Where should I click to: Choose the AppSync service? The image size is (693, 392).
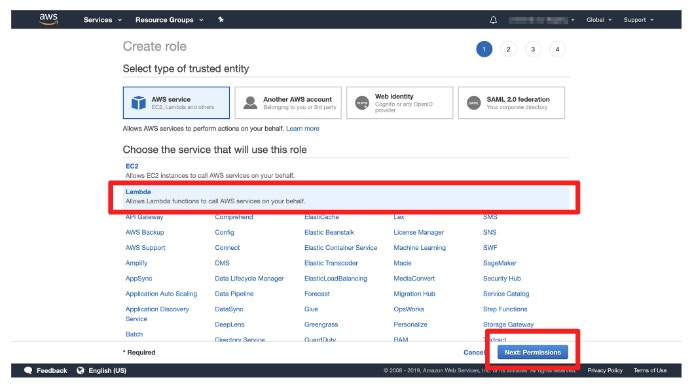[139, 278]
